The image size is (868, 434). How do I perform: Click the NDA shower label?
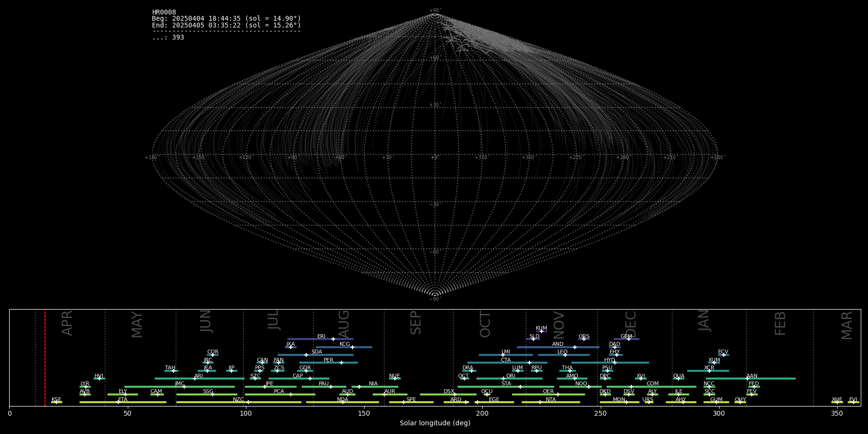(x=343, y=400)
